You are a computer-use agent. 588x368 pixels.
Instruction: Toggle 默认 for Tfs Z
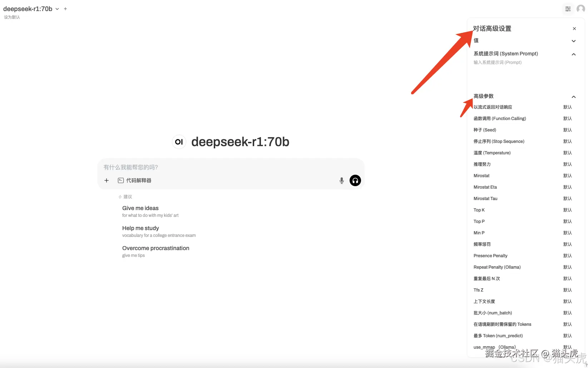[x=568, y=290]
